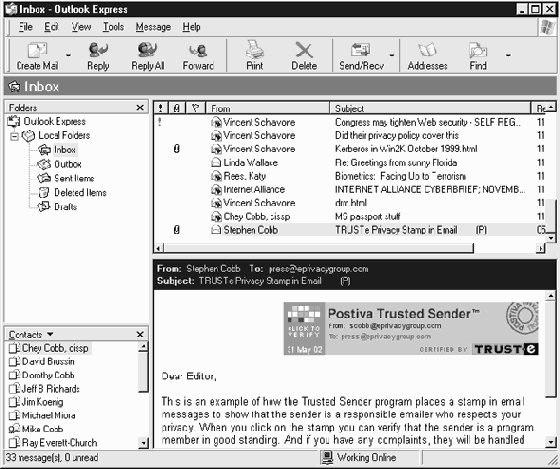Click the Find toolbar icon

click(x=478, y=56)
